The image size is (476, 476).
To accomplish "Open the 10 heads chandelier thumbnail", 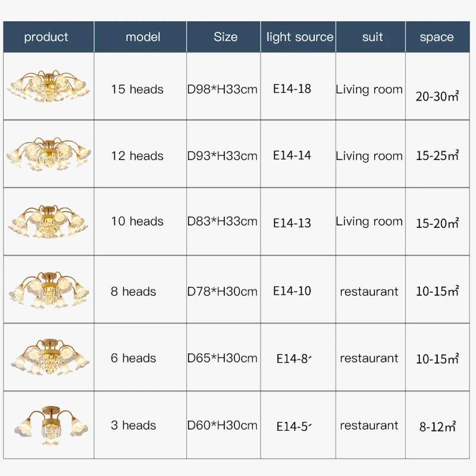I will tap(48, 222).
